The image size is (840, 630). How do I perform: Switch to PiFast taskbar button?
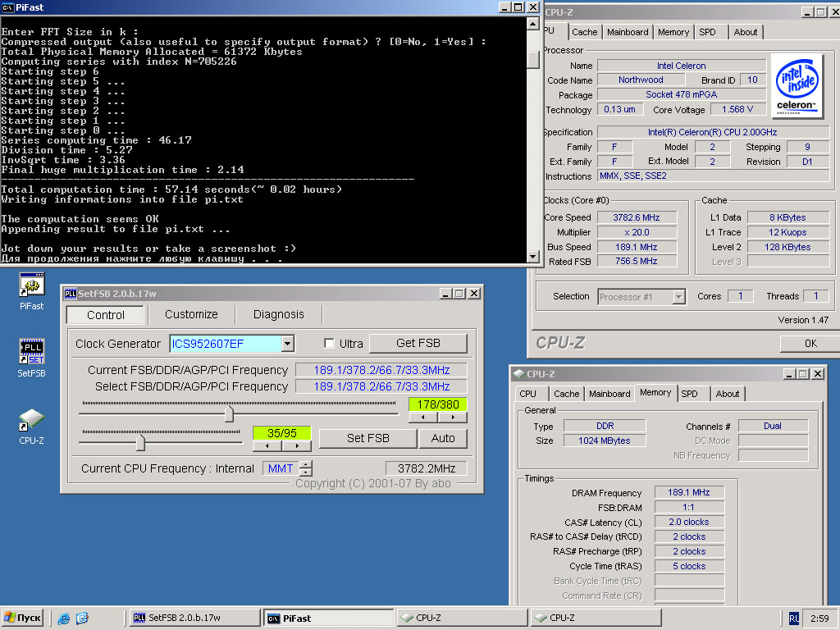pos(328,618)
